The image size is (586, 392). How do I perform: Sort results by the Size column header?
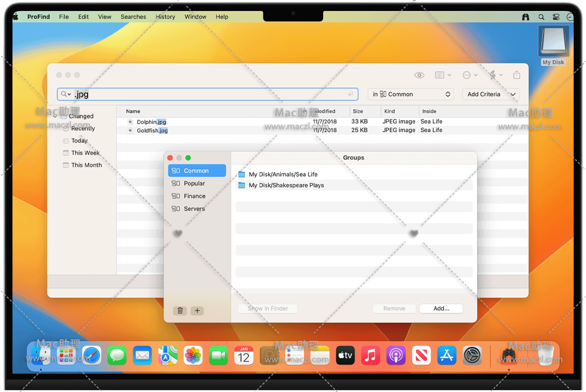(358, 111)
